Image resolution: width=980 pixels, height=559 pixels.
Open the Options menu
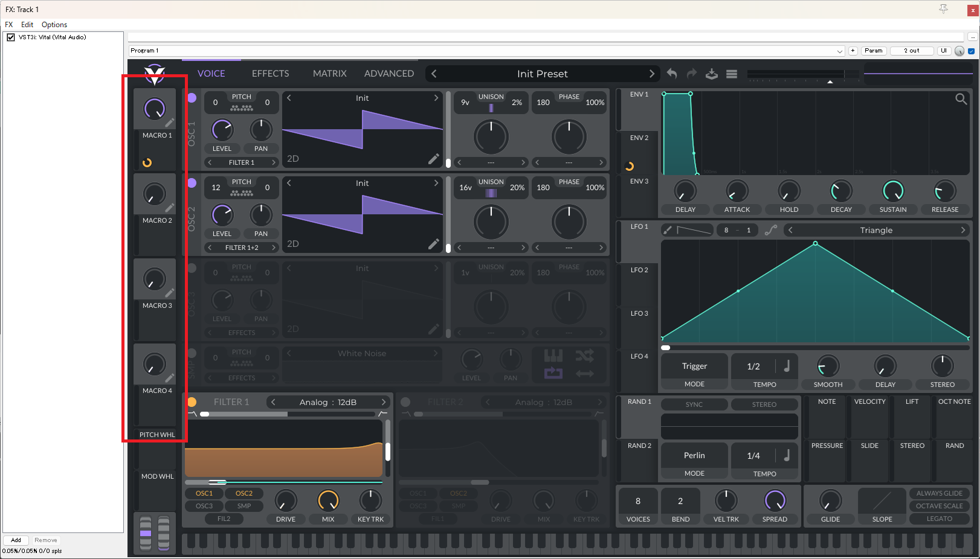click(54, 25)
